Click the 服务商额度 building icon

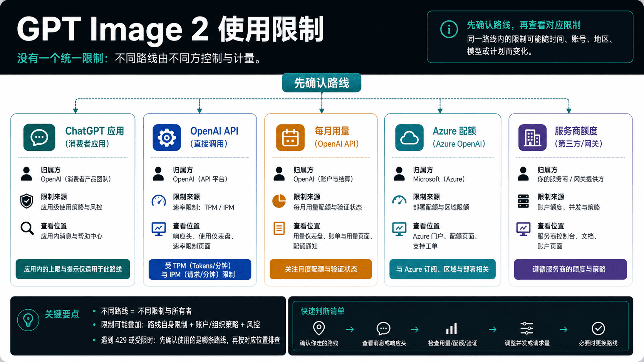[x=533, y=137]
